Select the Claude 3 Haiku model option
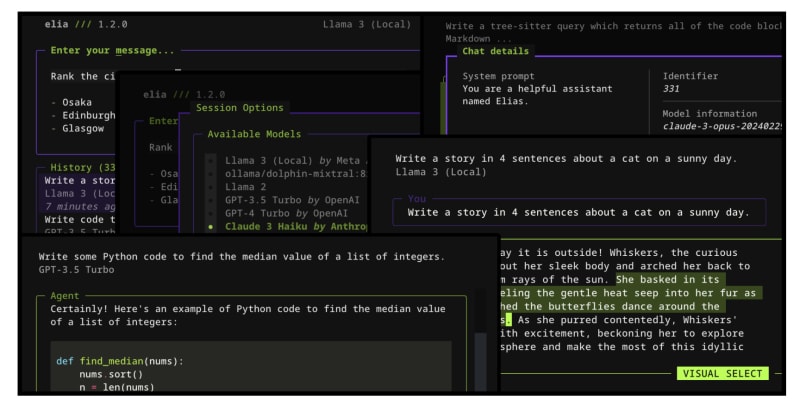The width and height of the screenshot is (800, 411). coord(209,227)
